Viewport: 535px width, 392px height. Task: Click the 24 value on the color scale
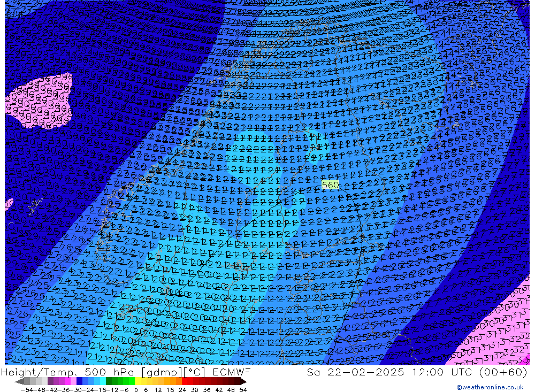click(x=182, y=389)
